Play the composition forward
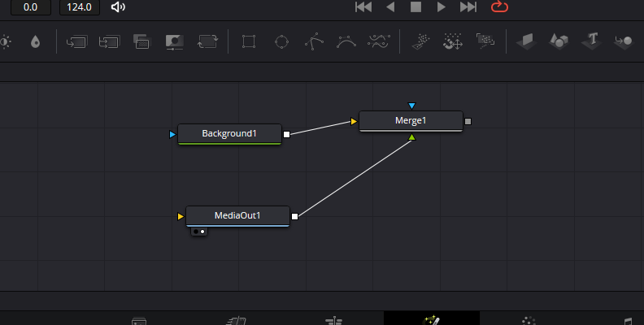 coord(442,7)
